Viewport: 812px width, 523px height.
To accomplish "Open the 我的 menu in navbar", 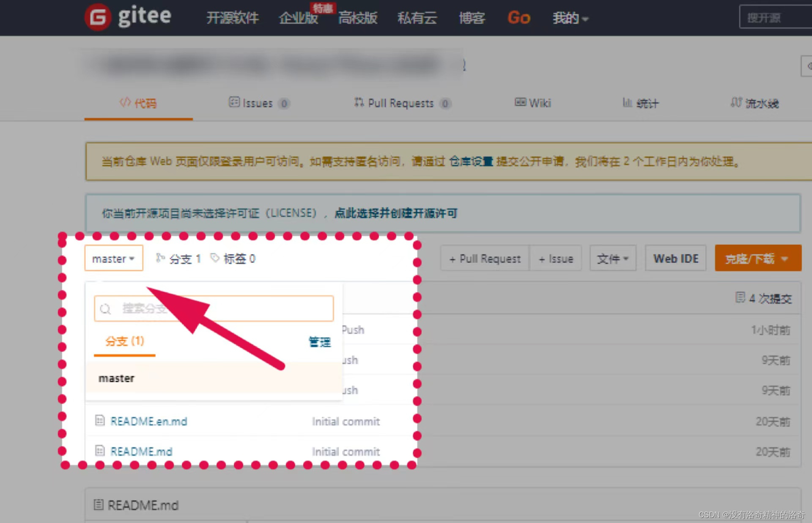I will (x=570, y=18).
